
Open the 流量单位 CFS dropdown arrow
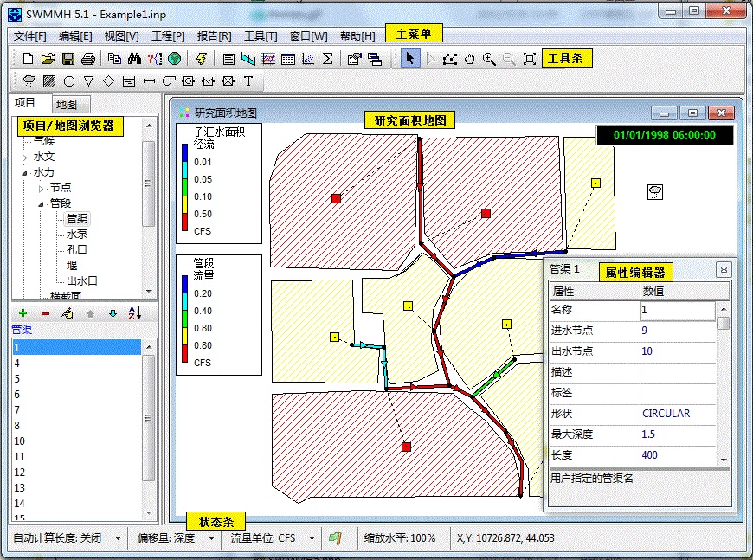pyautogui.click(x=312, y=537)
